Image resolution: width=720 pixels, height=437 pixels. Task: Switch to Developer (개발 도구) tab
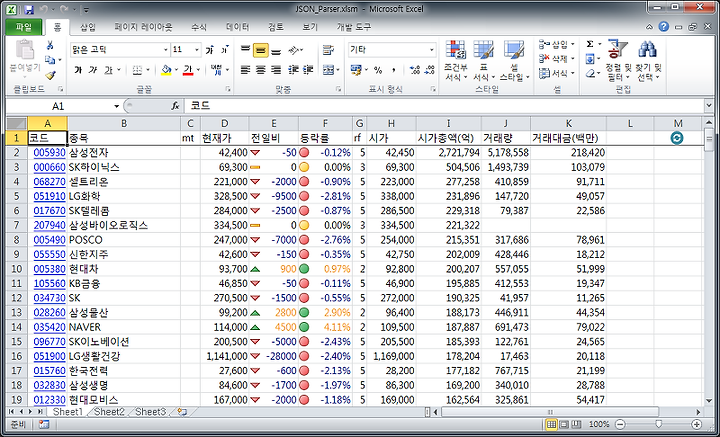(x=354, y=27)
